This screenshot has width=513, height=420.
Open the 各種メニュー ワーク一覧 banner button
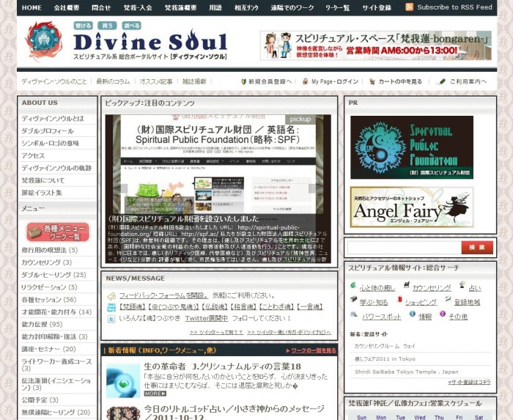(57, 232)
